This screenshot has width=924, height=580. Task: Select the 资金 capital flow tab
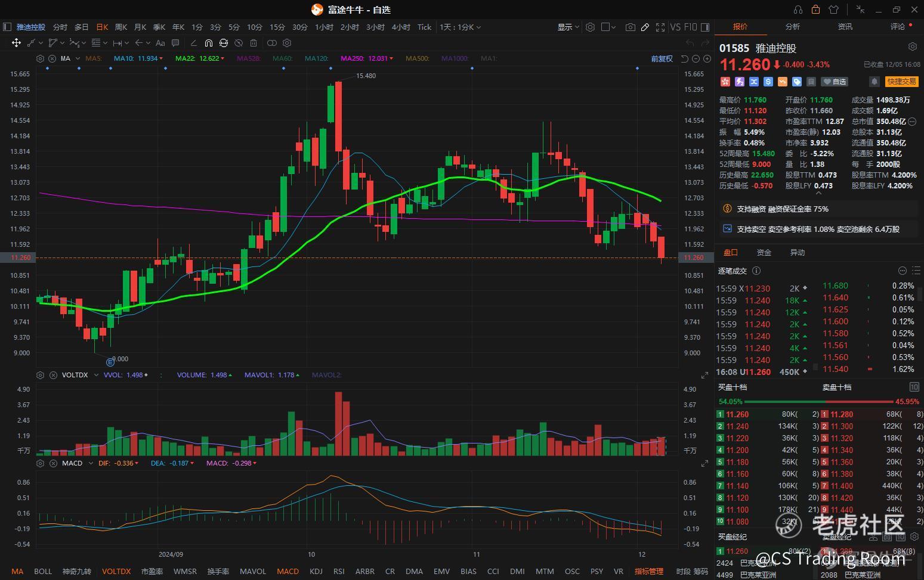[x=764, y=253]
